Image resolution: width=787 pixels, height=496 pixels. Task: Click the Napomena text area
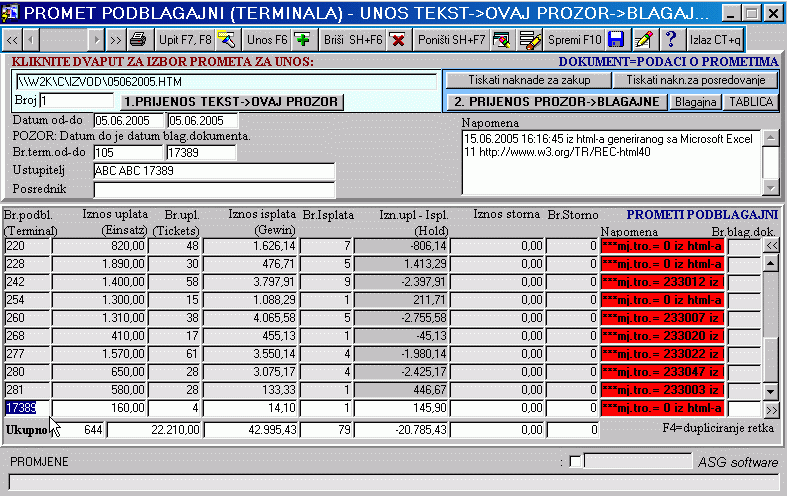tap(611, 162)
